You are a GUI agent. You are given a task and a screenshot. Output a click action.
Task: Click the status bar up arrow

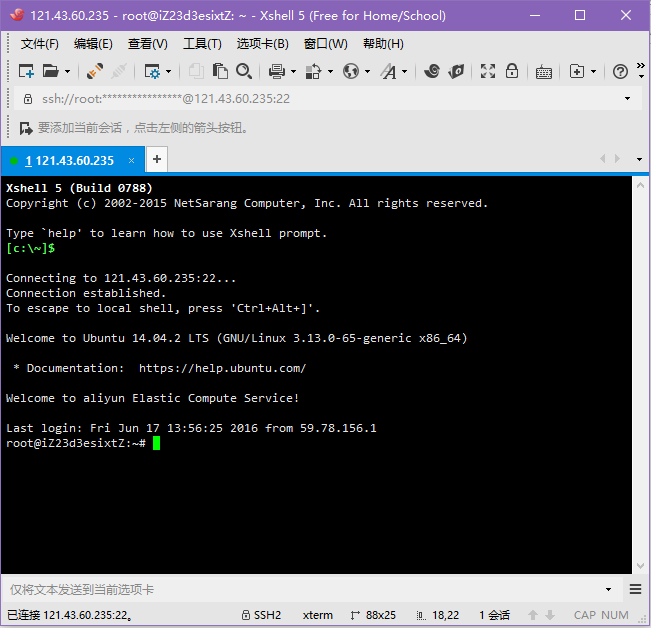(x=533, y=615)
